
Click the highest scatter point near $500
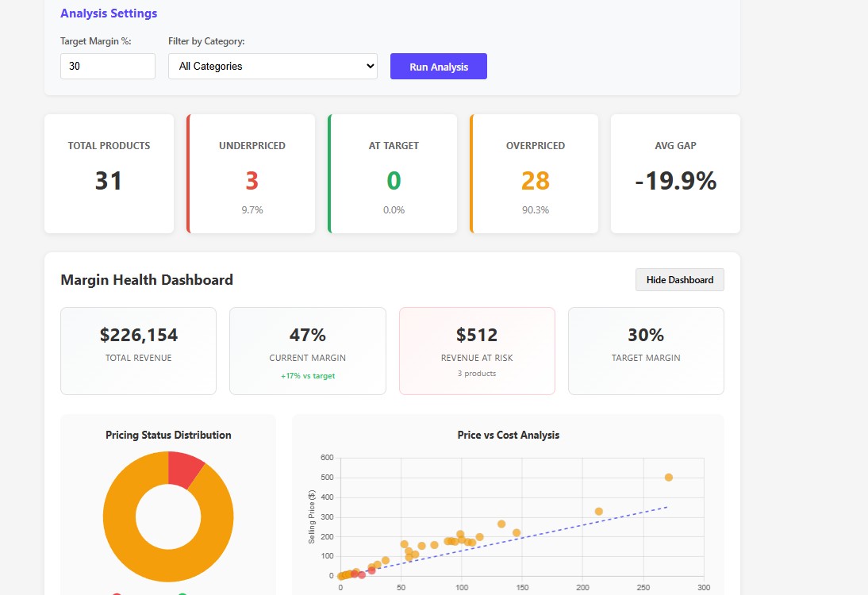click(x=667, y=477)
